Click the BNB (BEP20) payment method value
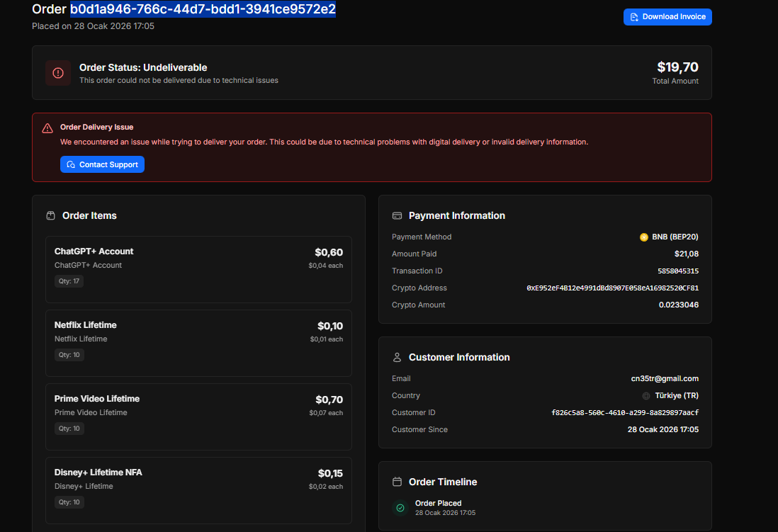The width and height of the screenshot is (778, 532). click(675, 237)
